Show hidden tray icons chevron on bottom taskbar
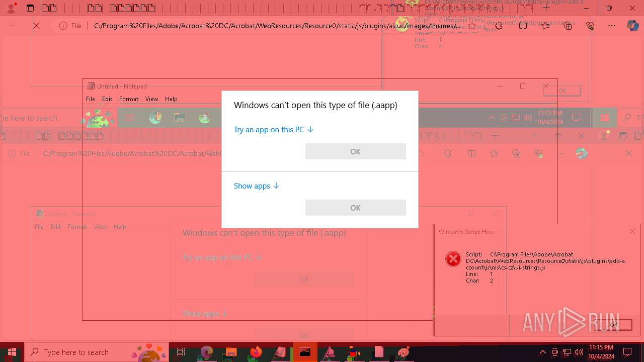Screen dimensions: 644x362 542,352
